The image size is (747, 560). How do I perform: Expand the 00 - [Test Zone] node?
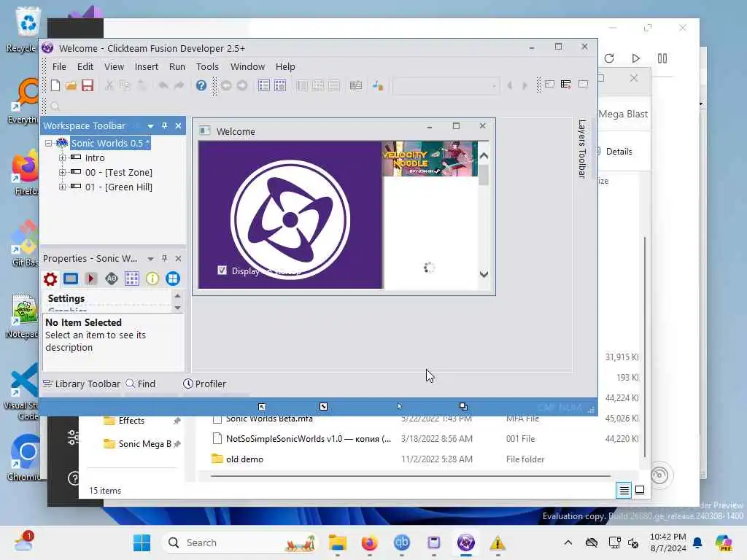pos(63,172)
